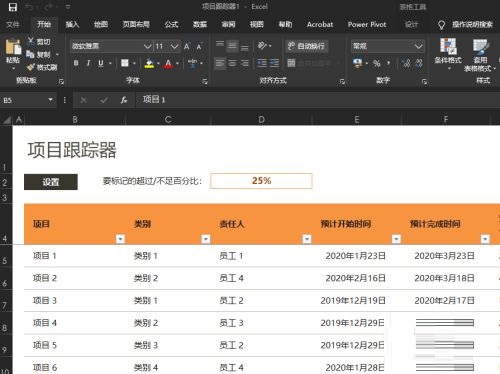Click the Paste (粘贴) clipboard icon
The image size is (500, 374).
pos(13,47)
